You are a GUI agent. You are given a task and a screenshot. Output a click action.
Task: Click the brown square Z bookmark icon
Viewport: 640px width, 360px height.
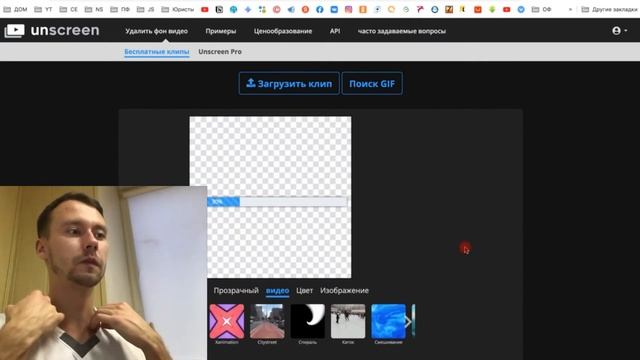(449, 9)
